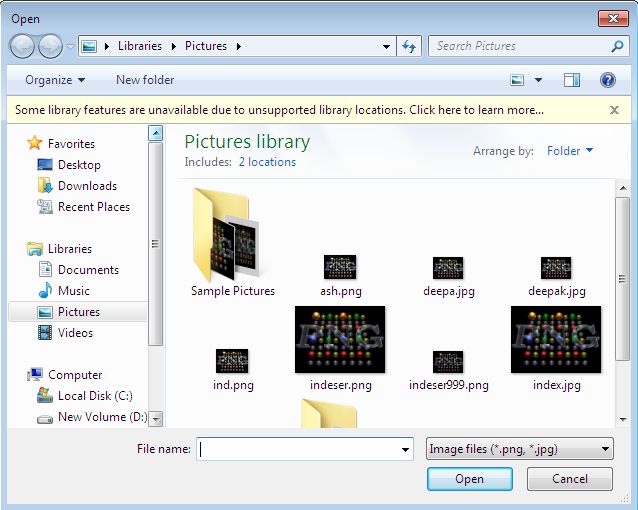Image resolution: width=638 pixels, height=510 pixels.
Task: Click the Libraries breadcrumb in address bar
Action: coord(140,46)
